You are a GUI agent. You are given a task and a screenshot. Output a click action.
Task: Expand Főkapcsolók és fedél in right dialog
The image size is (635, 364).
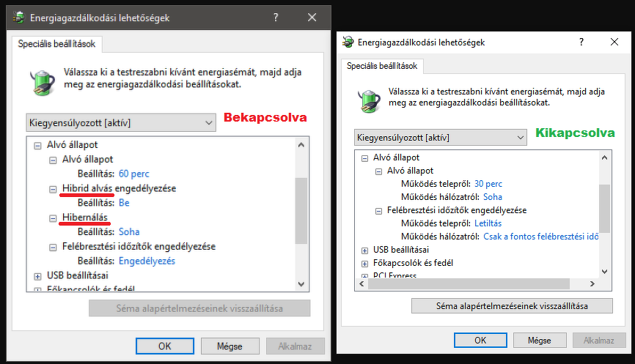point(364,263)
